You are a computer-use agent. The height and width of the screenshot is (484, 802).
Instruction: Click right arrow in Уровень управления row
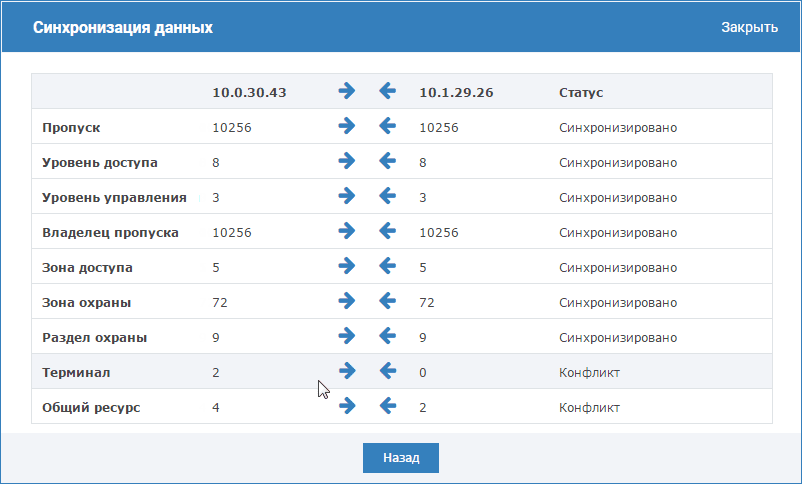point(347,196)
